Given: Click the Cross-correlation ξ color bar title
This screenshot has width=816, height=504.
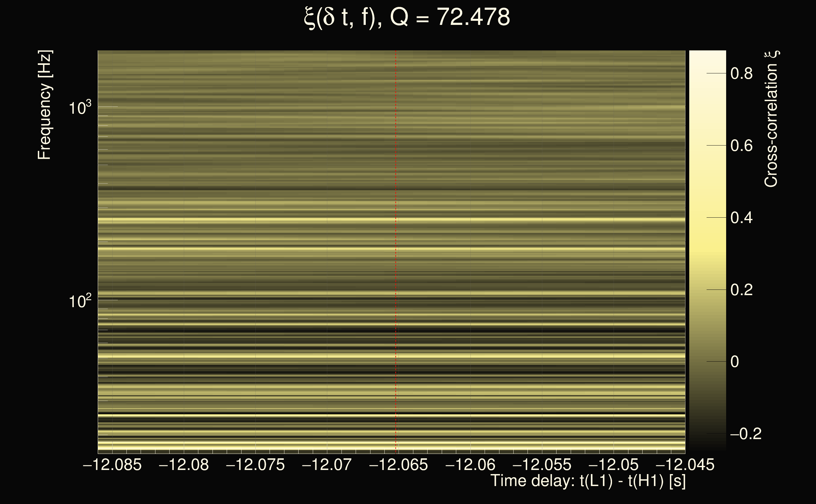Looking at the screenshot, I should coord(771,118).
